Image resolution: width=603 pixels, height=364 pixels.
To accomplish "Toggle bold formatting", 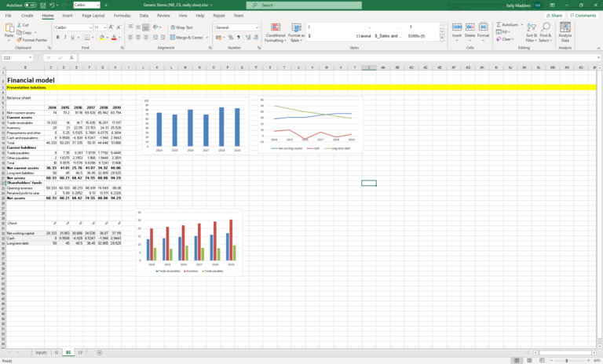I will 57,37.
